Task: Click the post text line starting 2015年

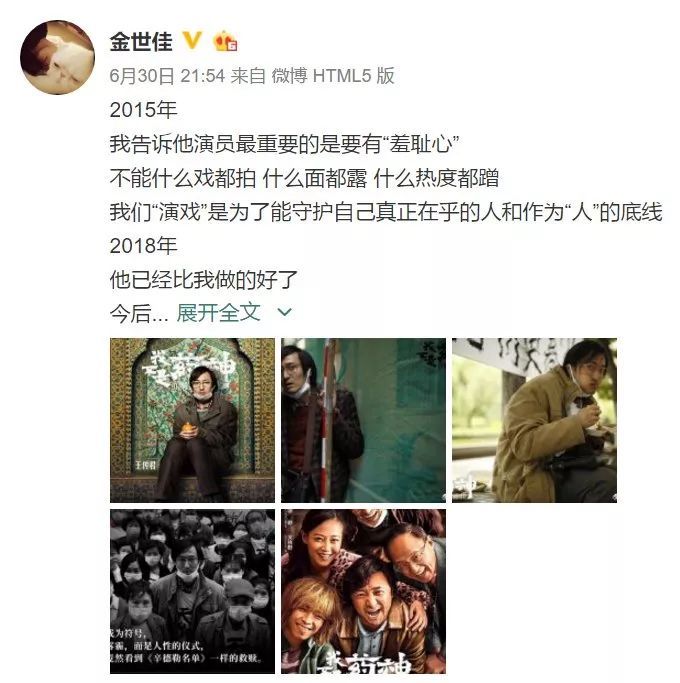Action: [x=143, y=110]
